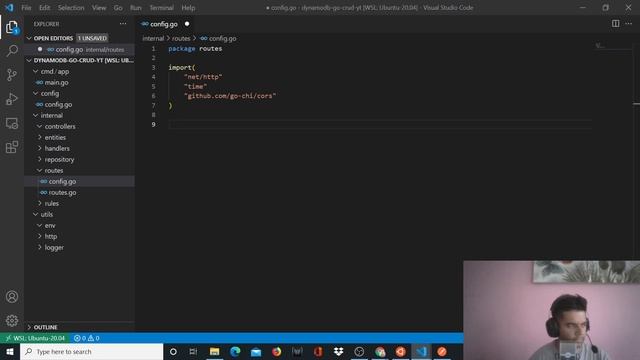Click the VS Code logo icon in title bar

(9, 7)
